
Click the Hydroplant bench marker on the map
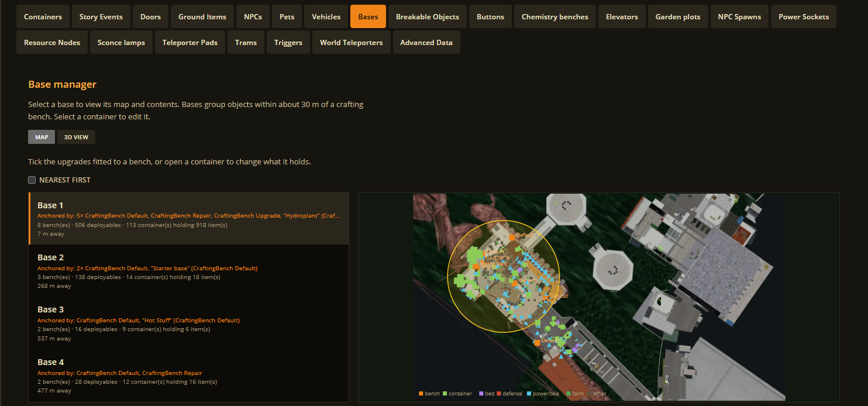pyautogui.click(x=477, y=266)
